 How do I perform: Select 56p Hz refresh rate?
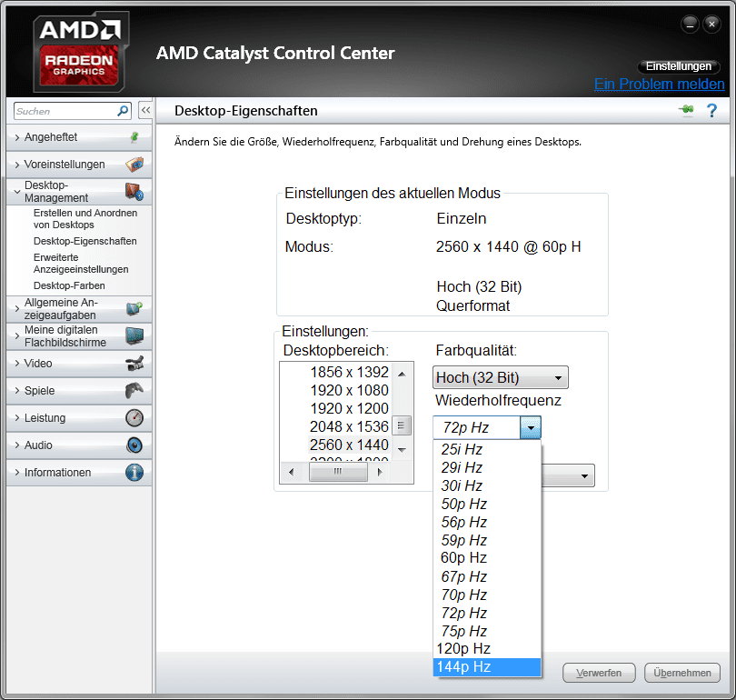pos(487,522)
